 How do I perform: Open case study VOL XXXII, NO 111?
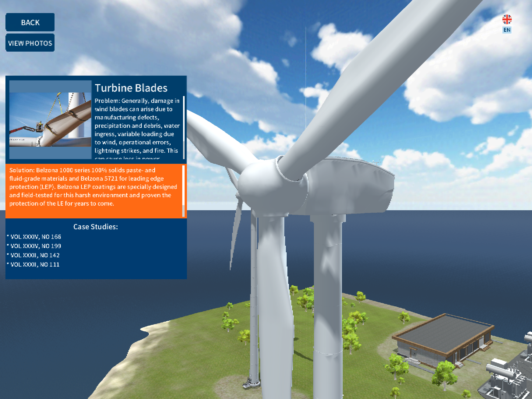click(35, 265)
